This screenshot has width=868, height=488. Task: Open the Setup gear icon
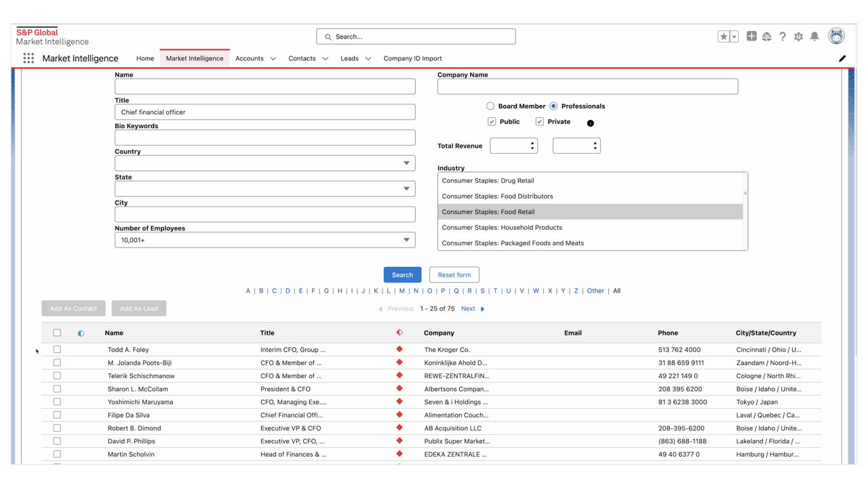[798, 37]
